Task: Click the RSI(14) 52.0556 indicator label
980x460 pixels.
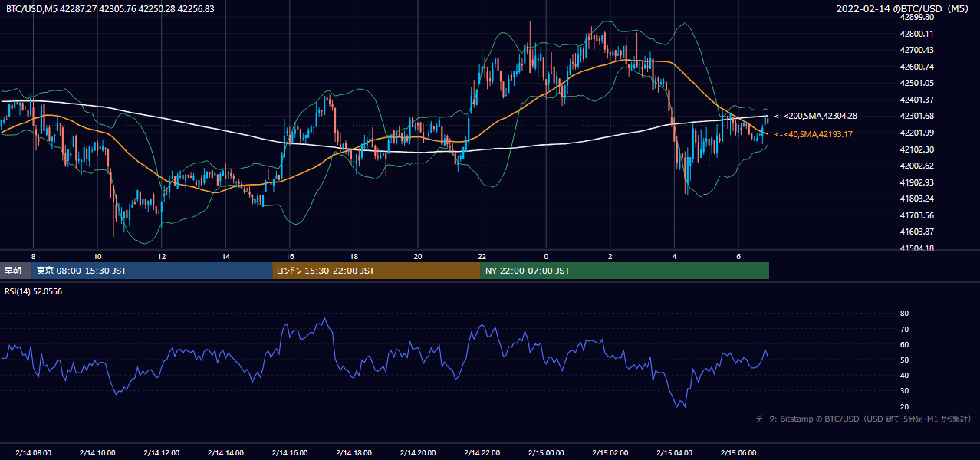Action: 35,291
